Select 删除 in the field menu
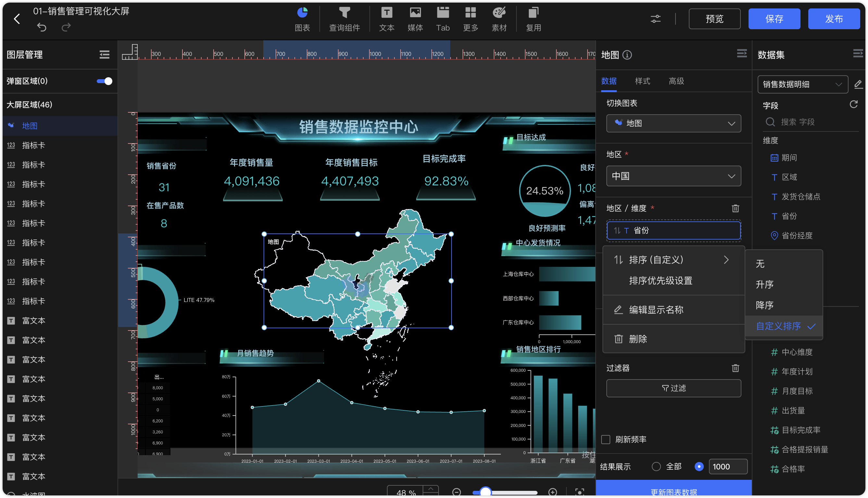The height and width of the screenshot is (498, 868). 674,339
